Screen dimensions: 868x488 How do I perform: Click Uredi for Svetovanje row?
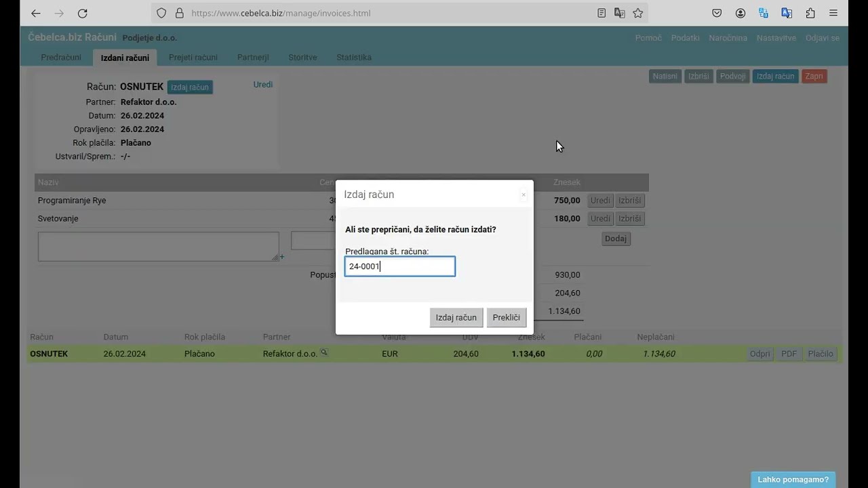click(600, 218)
